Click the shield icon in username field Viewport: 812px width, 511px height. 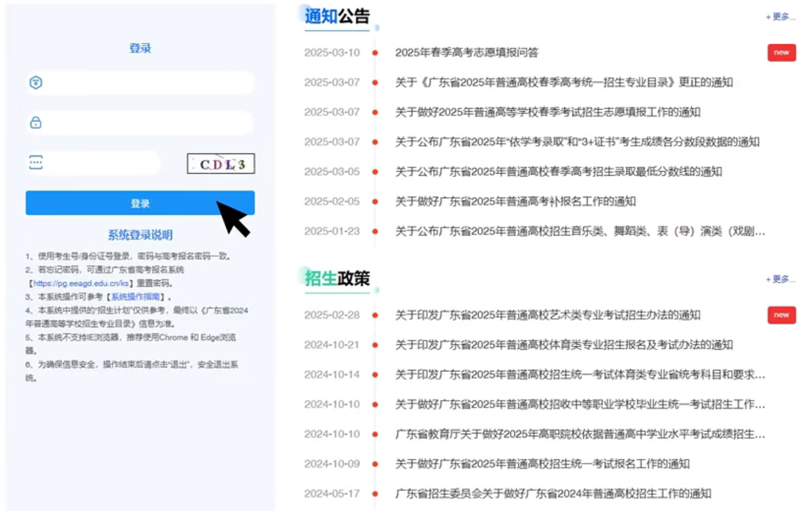36,83
